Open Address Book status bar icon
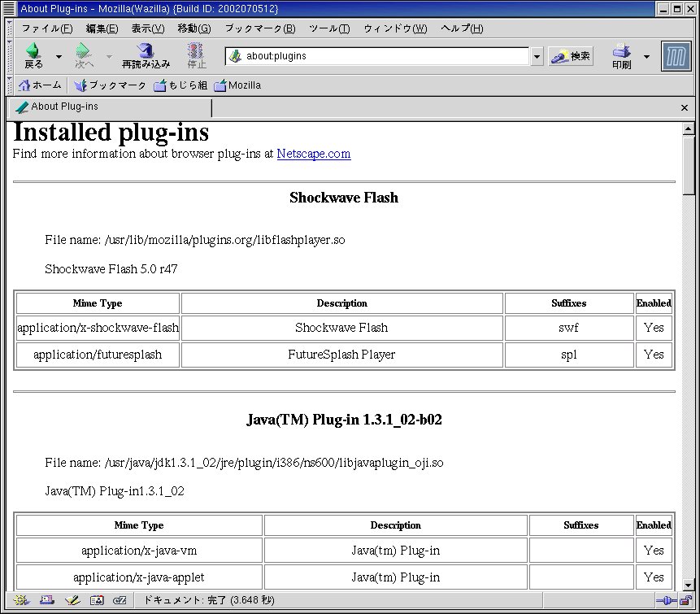 97,601
